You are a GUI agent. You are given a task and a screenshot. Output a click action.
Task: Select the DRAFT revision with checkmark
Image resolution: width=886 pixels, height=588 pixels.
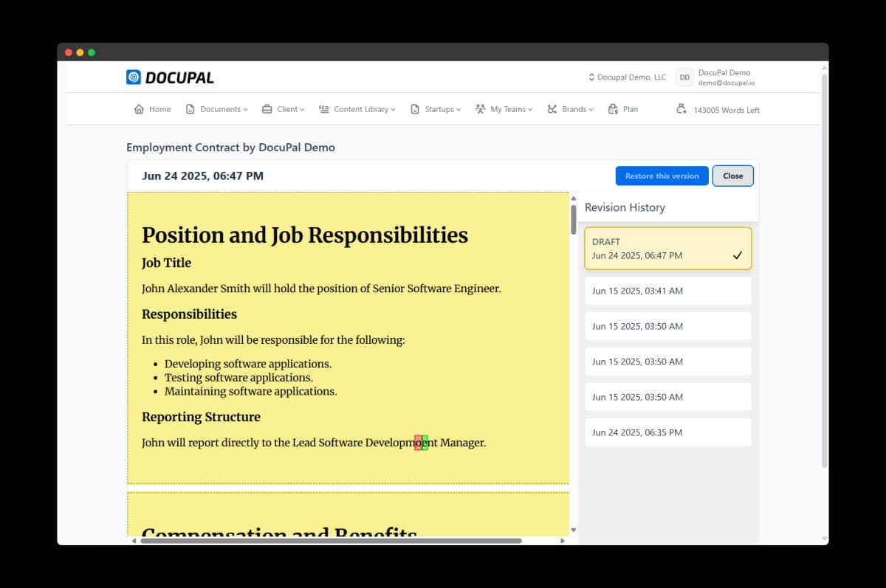click(667, 249)
